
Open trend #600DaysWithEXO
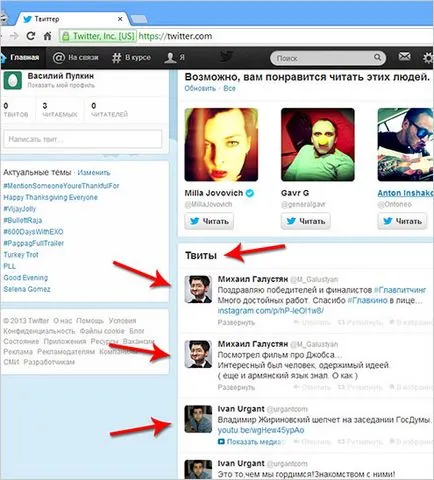pyautogui.click(x=33, y=232)
